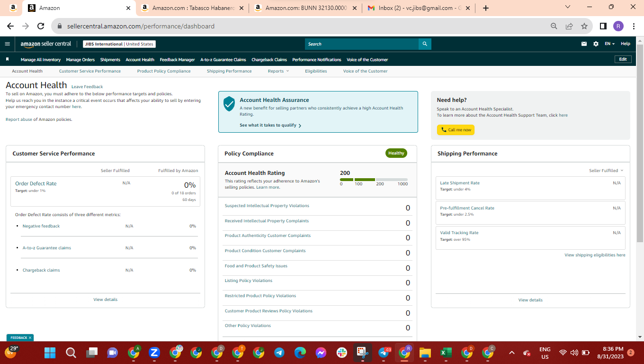Image resolution: width=644 pixels, height=364 pixels.
Task: Click the Edit button in the navigation bar
Action: pos(623,59)
